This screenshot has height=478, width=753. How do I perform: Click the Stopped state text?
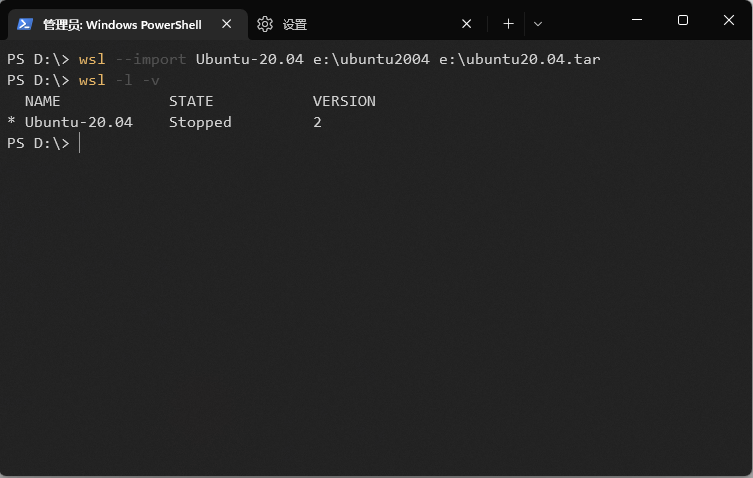[200, 123]
